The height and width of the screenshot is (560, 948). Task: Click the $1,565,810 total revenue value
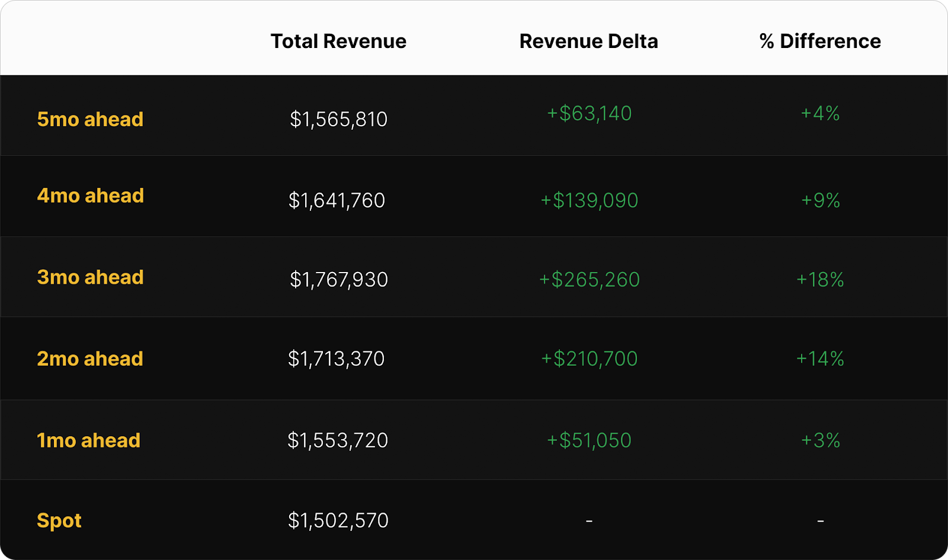(x=338, y=119)
